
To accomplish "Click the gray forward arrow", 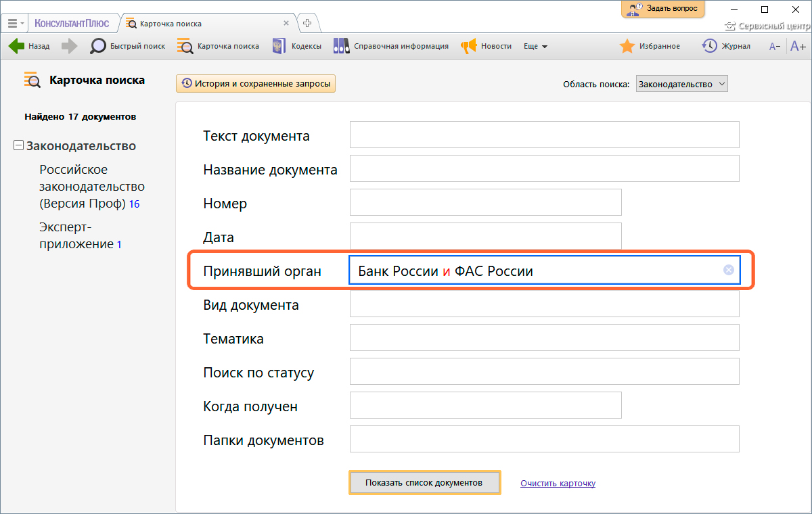I will click(x=69, y=46).
